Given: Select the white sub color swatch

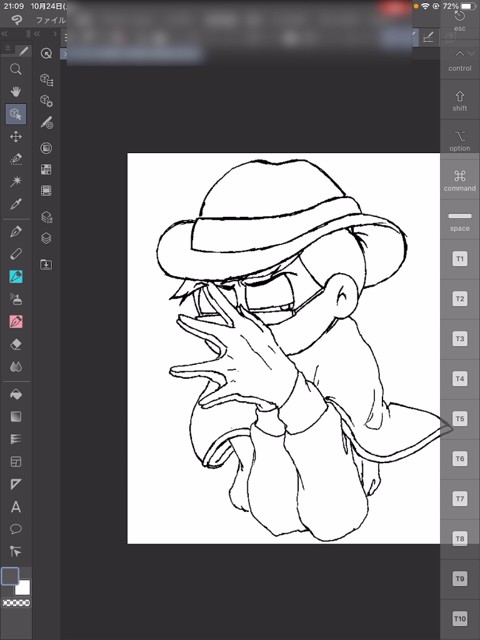Looking at the screenshot, I should 22,588.
